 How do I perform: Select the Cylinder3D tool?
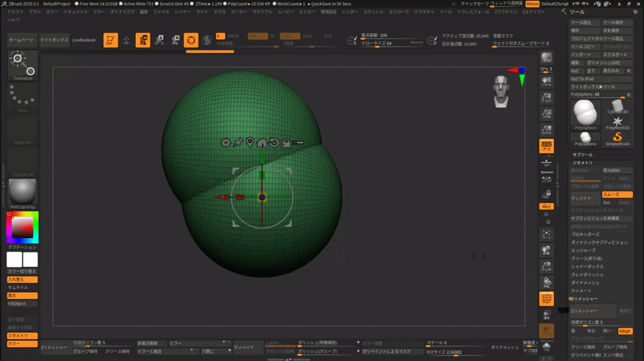tap(618, 107)
